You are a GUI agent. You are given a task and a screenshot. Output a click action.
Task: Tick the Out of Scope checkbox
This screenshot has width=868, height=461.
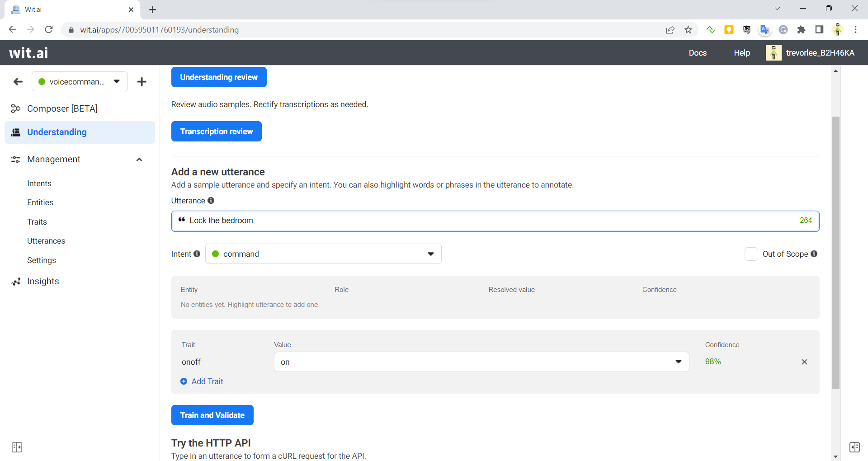click(751, 254)
